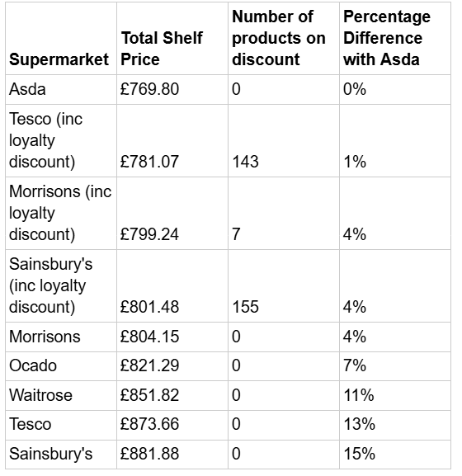Select Morrisons (inc loyalty discount) cell
Screen dimensions: 462x476
point(61,214)
